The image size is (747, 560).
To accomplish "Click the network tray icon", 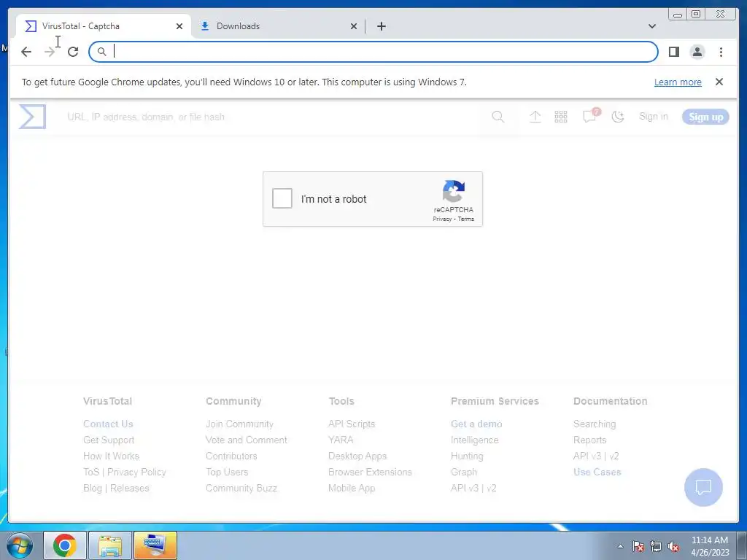I will [x=656, y=546].
